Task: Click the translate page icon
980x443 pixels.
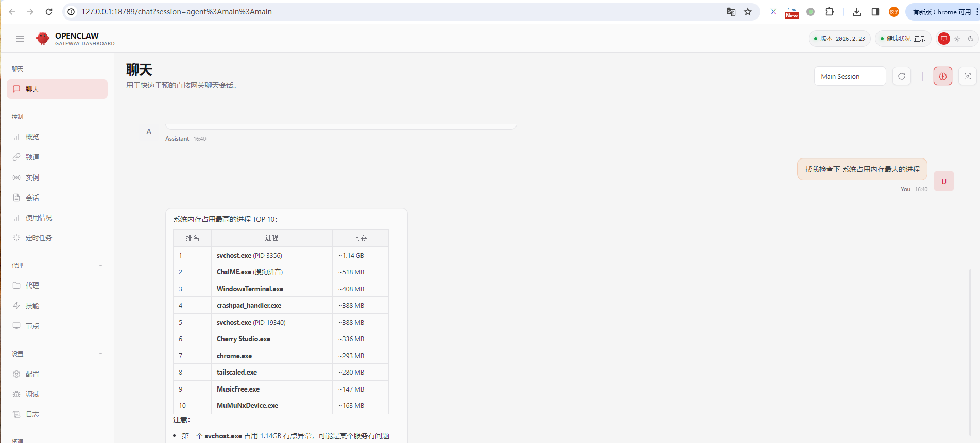Action: (731, 12)
